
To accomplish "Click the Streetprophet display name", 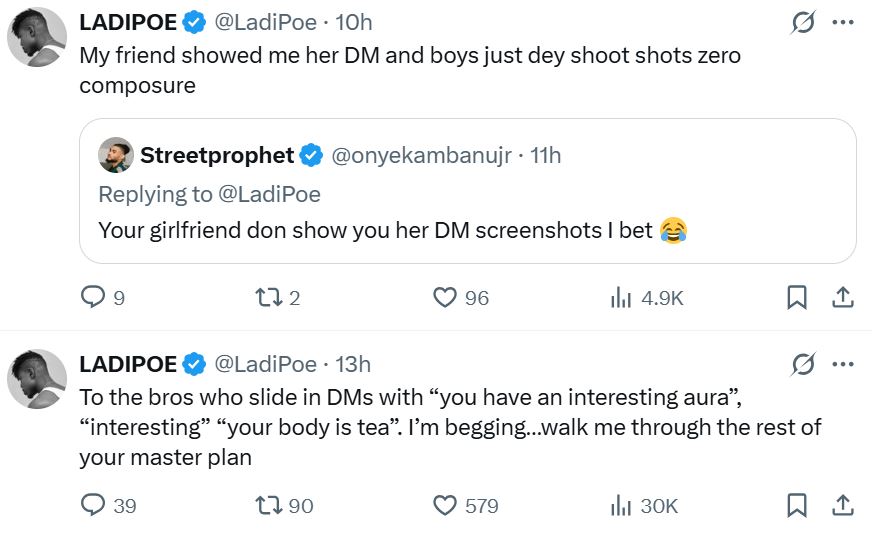I will click(217, 155).
